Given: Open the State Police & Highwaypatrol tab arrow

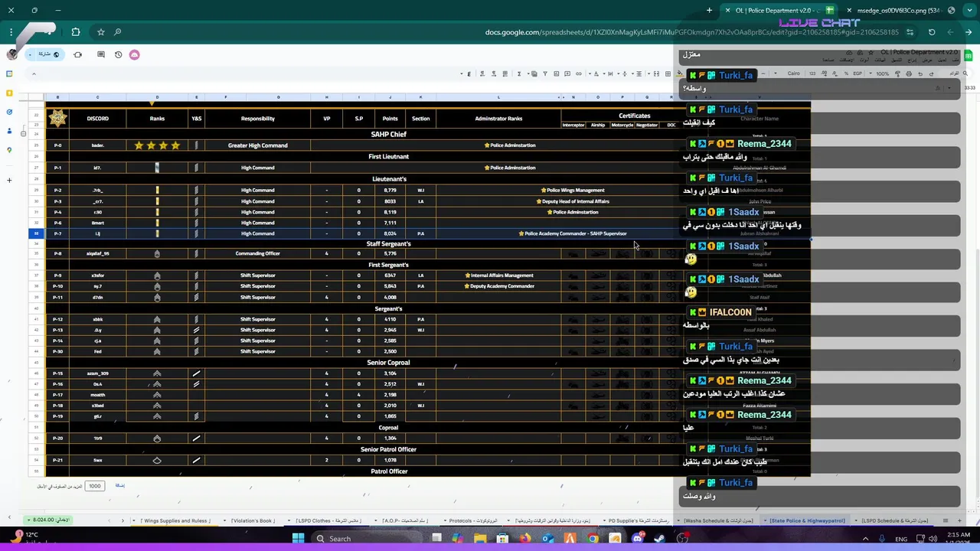Looking at the screenshot, I should [765, 520].
